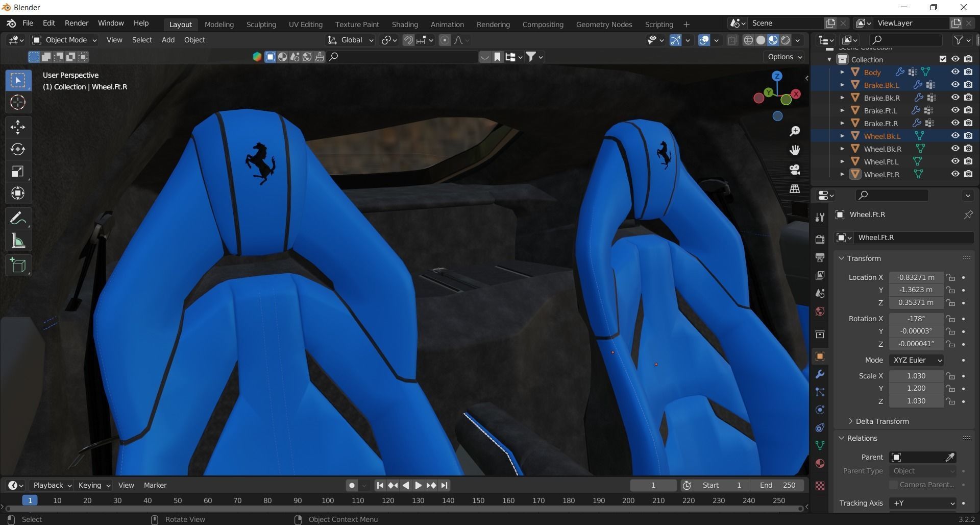Click the current frame number field

(653, 485)
